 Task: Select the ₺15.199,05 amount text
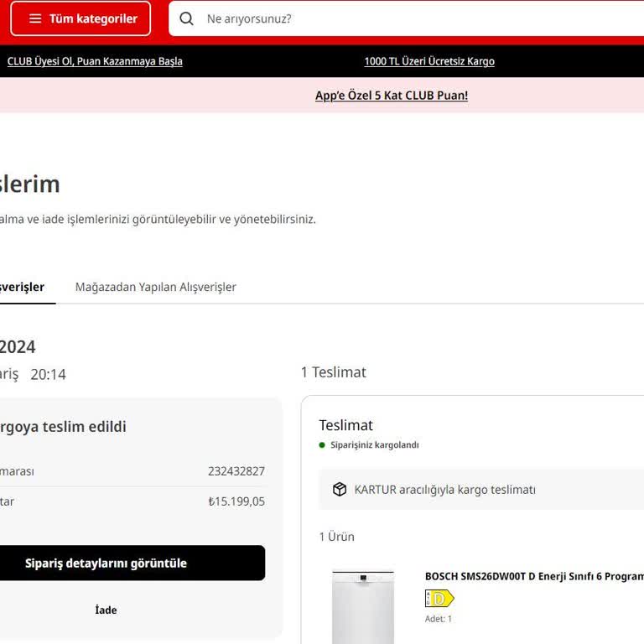tap(236, 501)
